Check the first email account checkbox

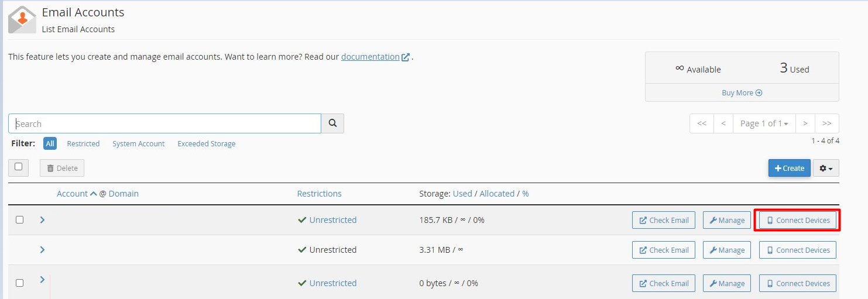[x=19, y=220]
